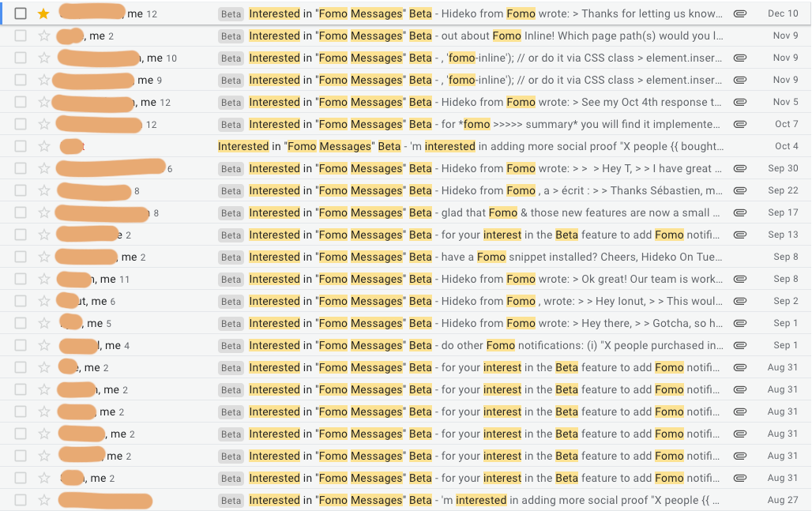Click paperclip on Nov 9 'me 9' thread
Screen dimensions: 812x511
(x=740, y=80)
